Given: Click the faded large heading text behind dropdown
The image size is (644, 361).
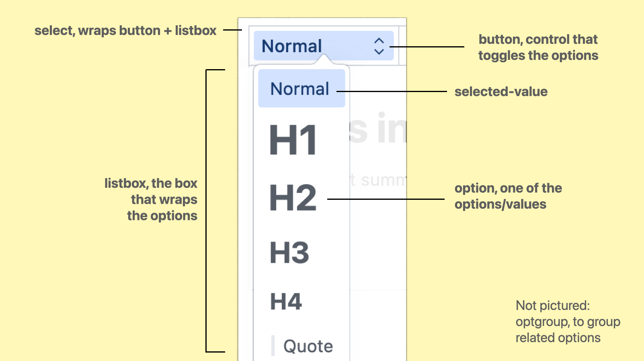Looking at the screenshot, I should (x=377, y=129).
